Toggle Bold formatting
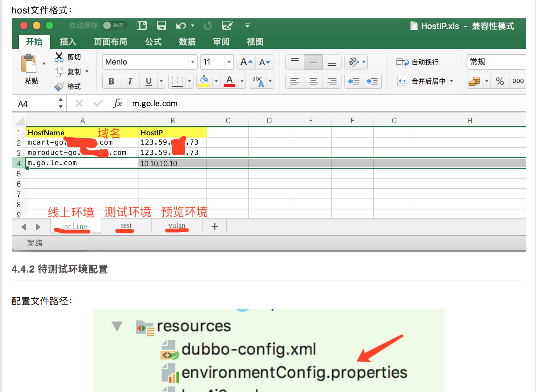536x392 pixels. pos(111,81)
